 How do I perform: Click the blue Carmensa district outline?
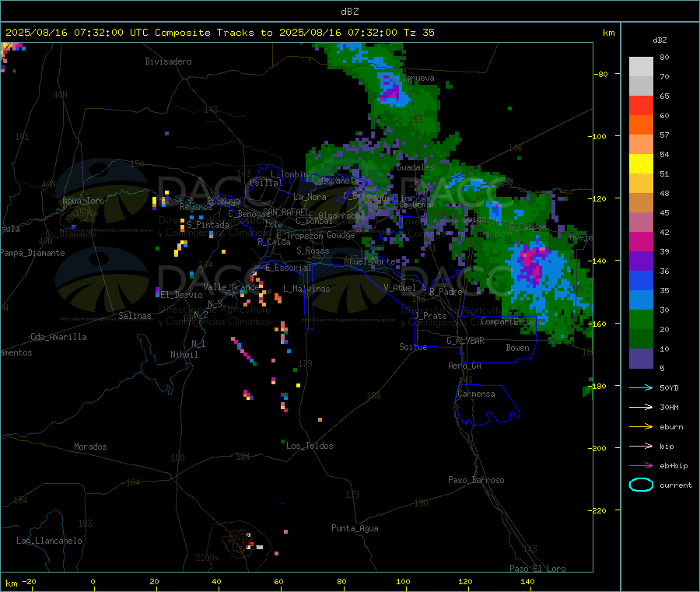click(x=487, y=405)
